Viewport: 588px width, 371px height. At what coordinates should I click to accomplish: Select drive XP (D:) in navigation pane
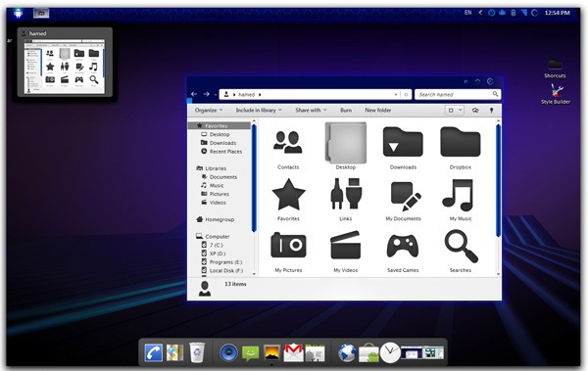(x=218, y=254)
